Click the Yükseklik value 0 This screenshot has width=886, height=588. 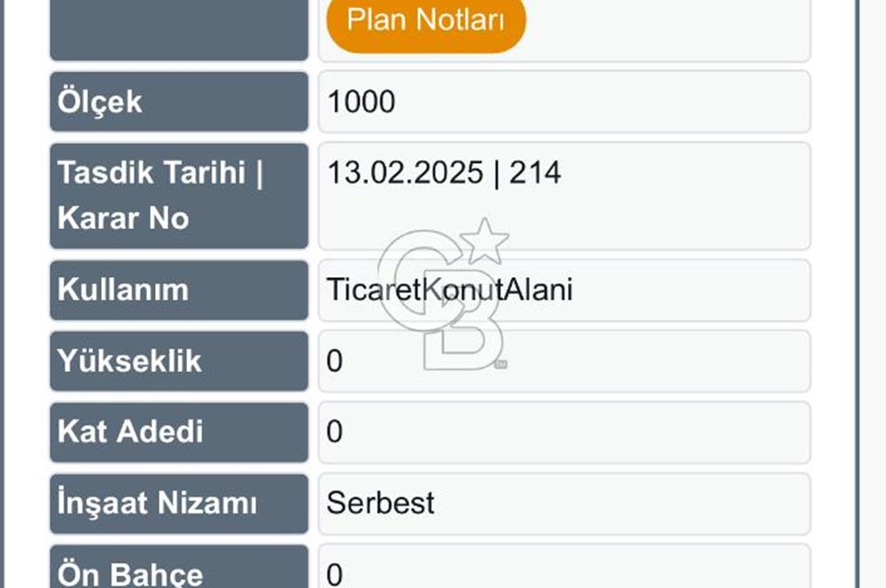pos(335,361)
